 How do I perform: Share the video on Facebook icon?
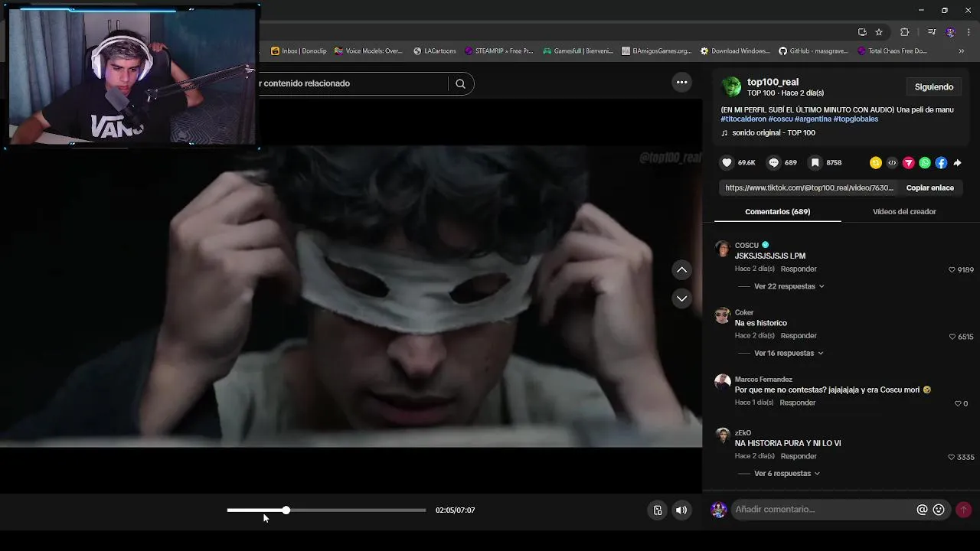pos(941,163)
